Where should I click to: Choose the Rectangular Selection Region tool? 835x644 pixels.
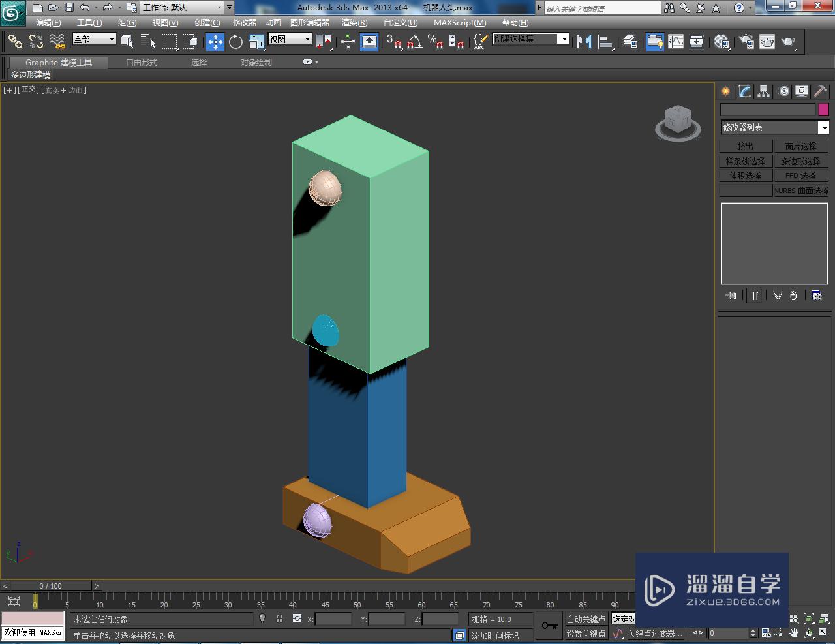pos(169,42)
